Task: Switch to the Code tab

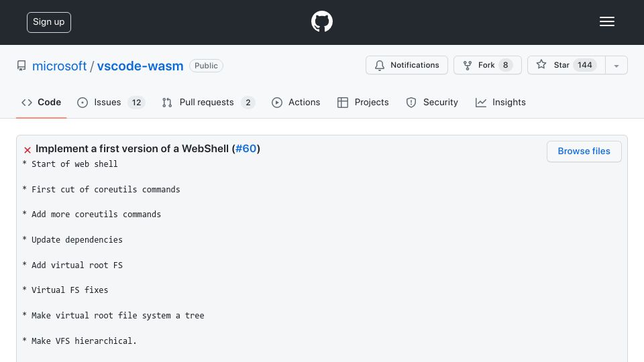Action: click(41, 102)
